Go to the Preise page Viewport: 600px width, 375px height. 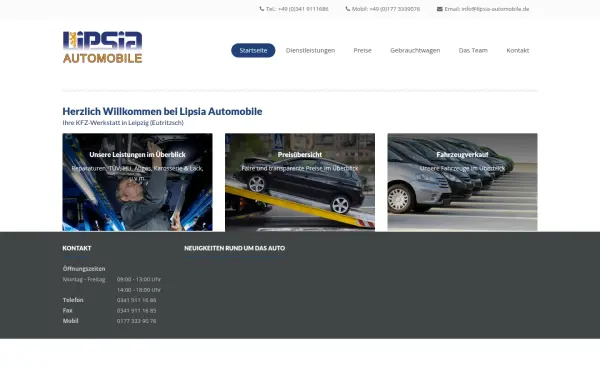tap(362, 50)
